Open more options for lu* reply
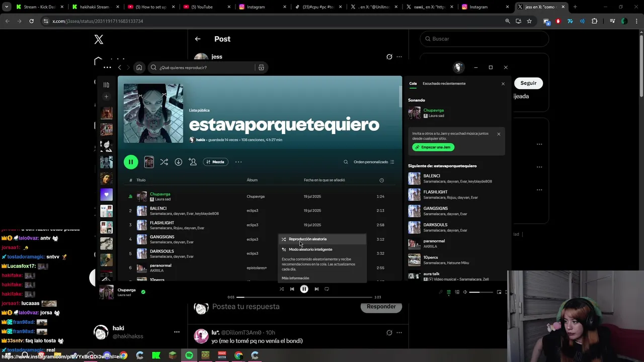The height and width of the screenshot is (362, 644). [x=399, y=332]
